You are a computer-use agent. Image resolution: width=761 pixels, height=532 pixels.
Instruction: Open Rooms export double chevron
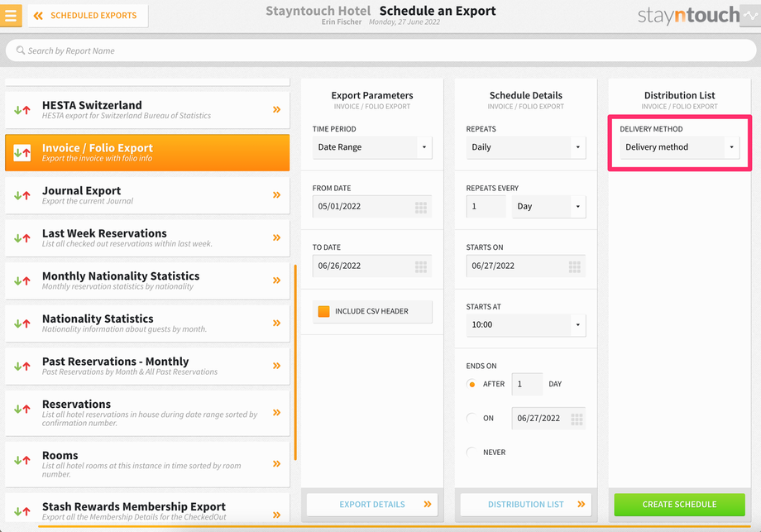tap(276, 464)
